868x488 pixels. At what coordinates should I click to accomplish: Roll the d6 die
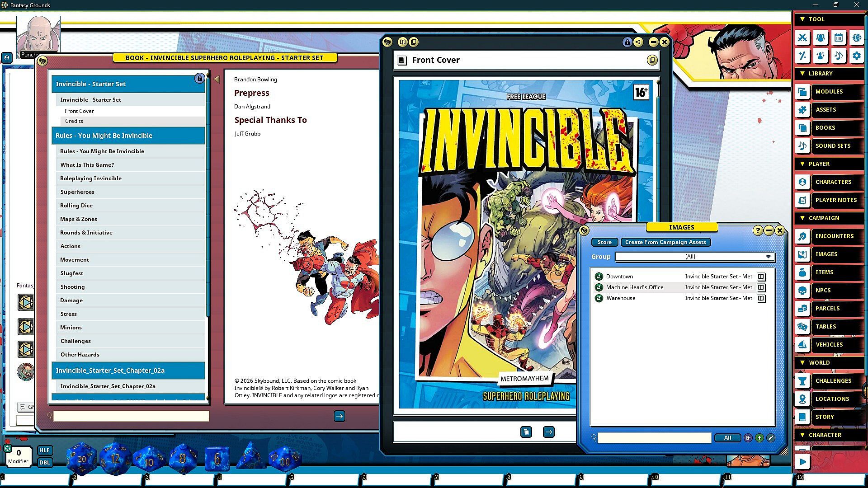point(217,459)
